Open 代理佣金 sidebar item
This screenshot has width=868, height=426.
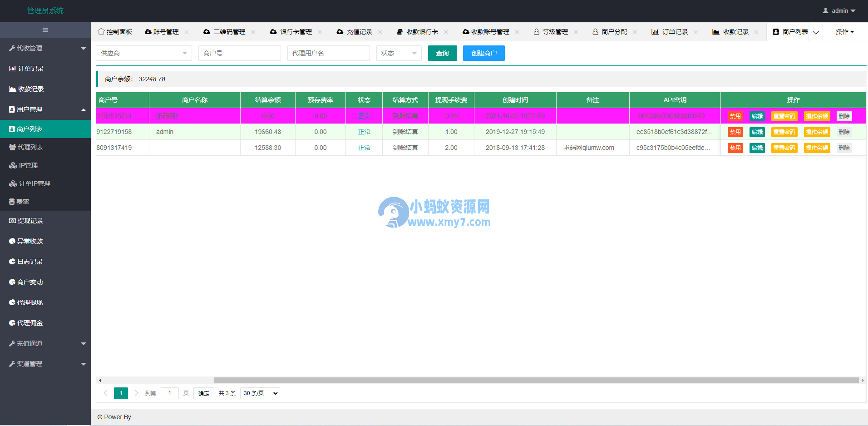pos(30,322)
